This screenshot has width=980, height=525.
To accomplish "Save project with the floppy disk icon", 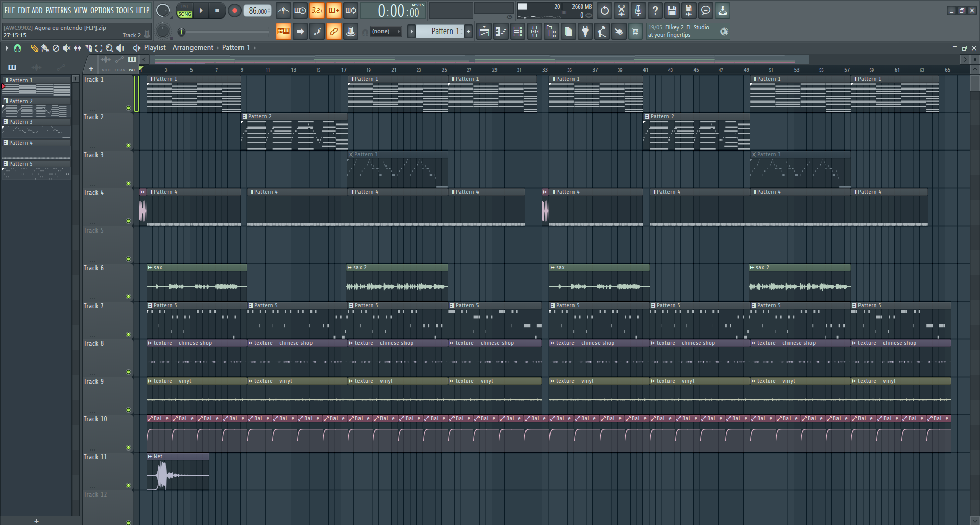I will click(672, 10).
